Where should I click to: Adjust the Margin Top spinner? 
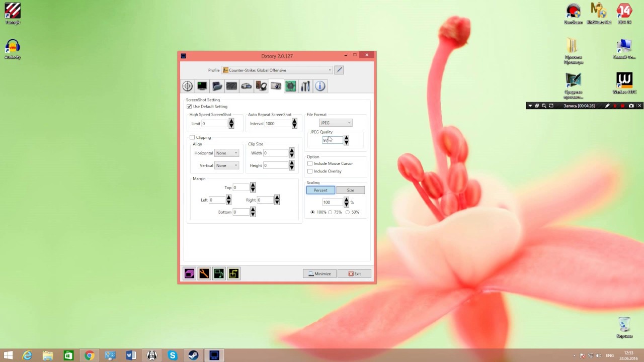pyautogui.click(x=253, y=188)
